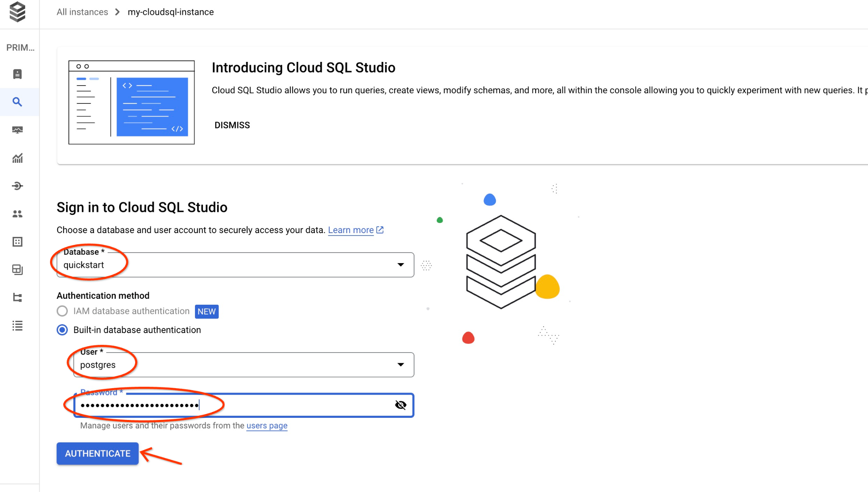Open the Connections sidebar icon
Viewport: 868px width, 492px height.
pyautogui.click(x=17, y=186)
